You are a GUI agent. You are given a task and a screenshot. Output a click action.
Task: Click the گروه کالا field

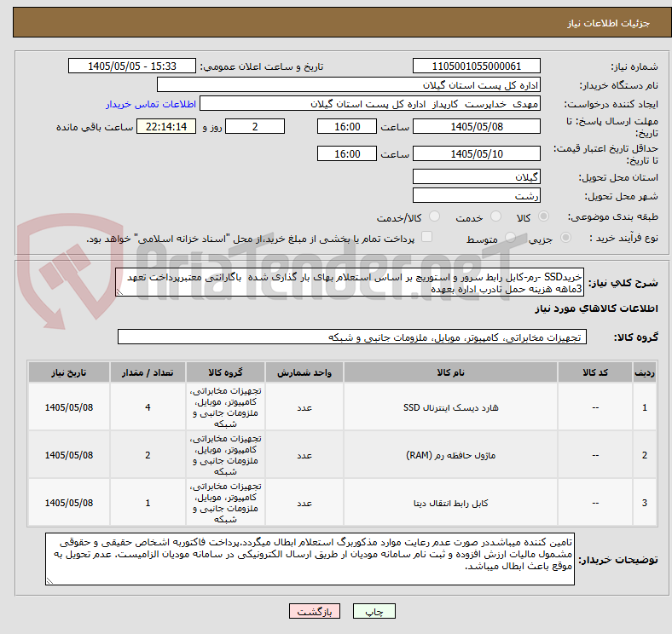[x=352, y=337]
